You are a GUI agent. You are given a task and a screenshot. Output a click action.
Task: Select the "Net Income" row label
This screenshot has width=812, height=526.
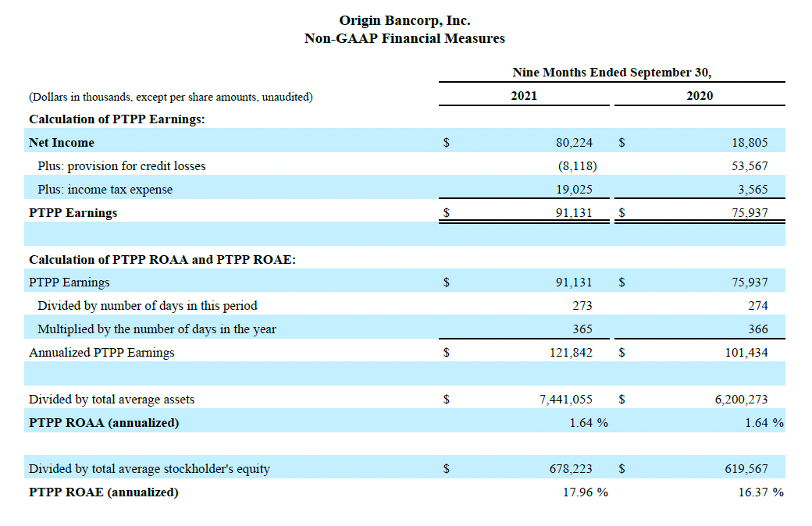click(62, 143)
